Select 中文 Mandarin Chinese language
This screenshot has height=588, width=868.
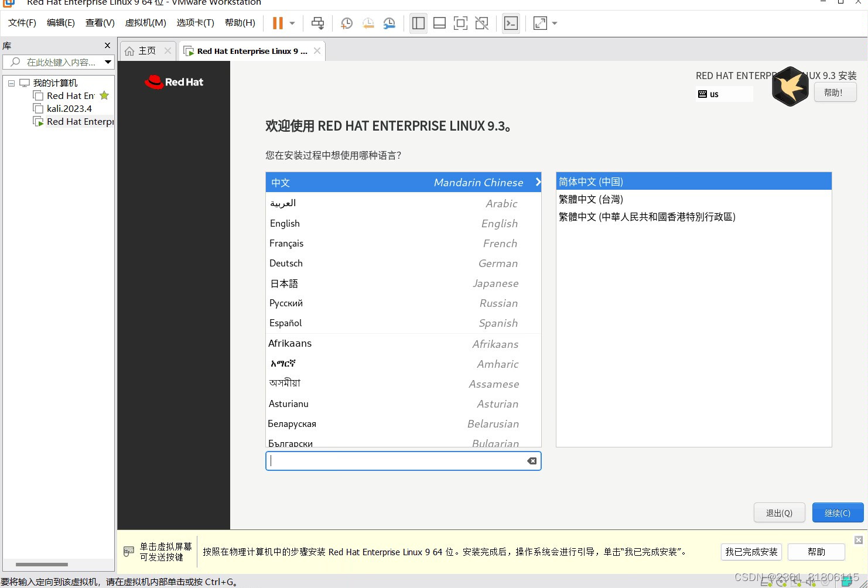[x=403, y=183]
